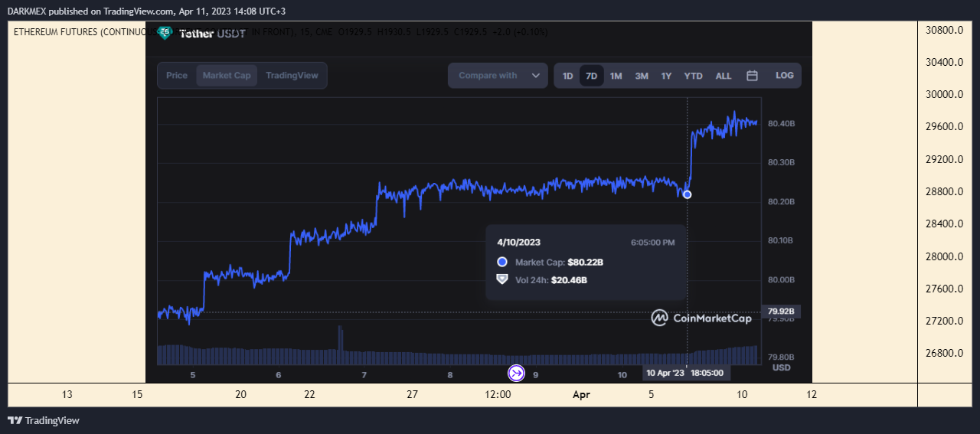Click the Apr label on outer time axis
The image size is (980, 434).
pos(582,395)
